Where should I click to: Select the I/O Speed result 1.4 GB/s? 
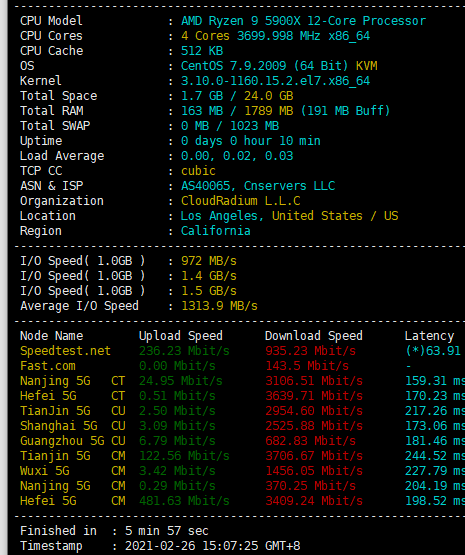[x=209, y=276]
